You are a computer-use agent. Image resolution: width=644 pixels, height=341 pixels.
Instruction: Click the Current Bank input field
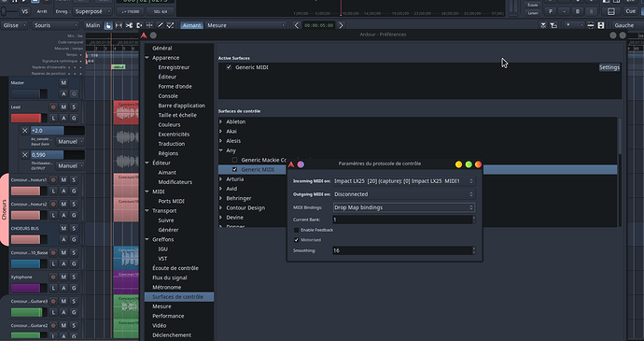[402, 220]
